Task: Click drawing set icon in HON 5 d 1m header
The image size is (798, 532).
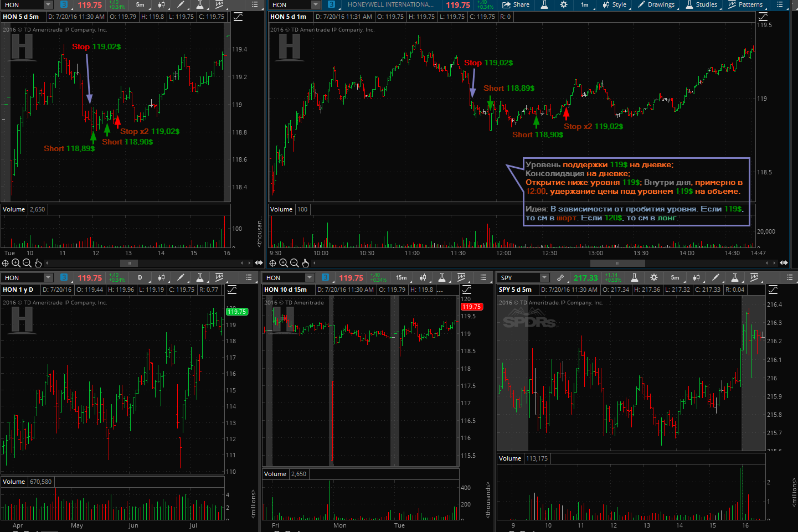Action: pyautogui.click(x=763, y=17)
